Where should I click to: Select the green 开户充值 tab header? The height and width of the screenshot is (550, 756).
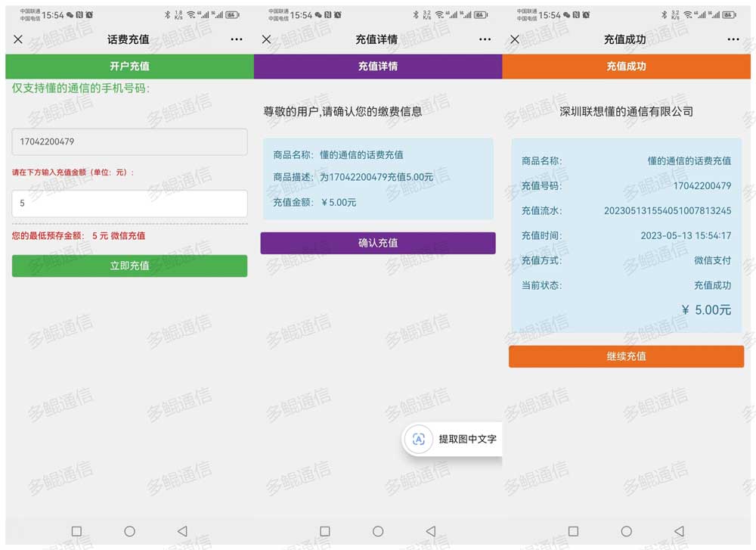(130, 66)
